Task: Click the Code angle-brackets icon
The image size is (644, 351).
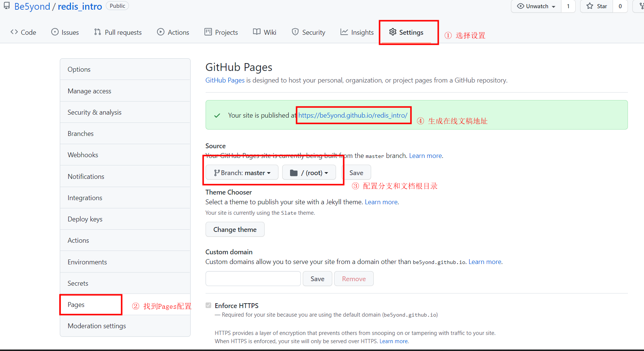Action: tap(14, 32)
